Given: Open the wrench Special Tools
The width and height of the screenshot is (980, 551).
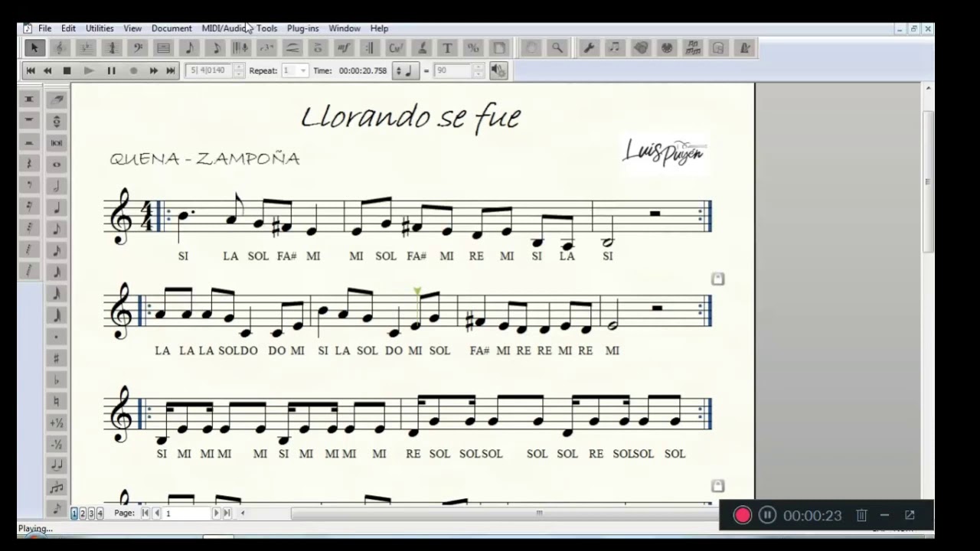Looking at the screenshot, I should point(589,48).
